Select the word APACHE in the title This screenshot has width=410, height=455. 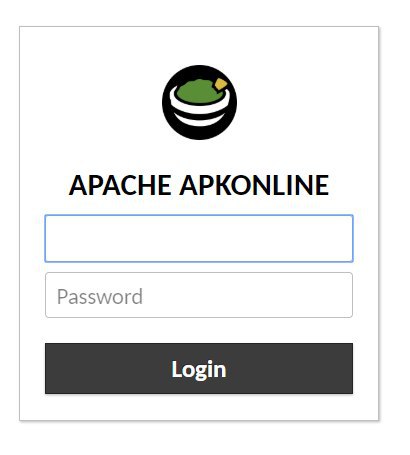coord(120,185)
